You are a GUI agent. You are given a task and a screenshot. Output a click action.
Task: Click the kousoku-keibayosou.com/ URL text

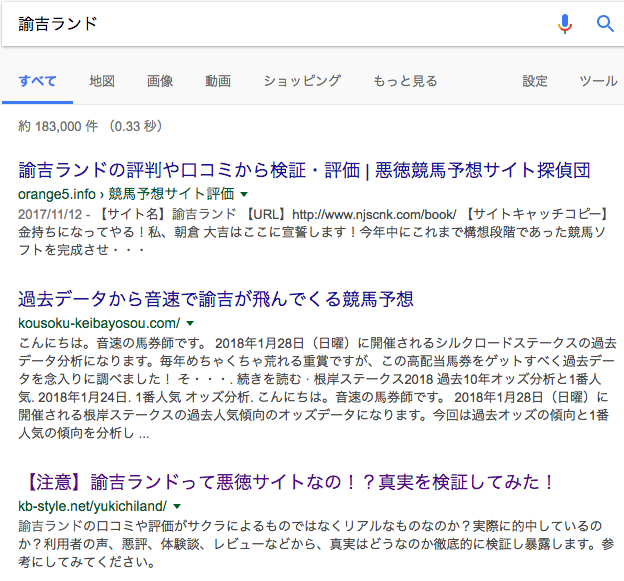(99, 323)
